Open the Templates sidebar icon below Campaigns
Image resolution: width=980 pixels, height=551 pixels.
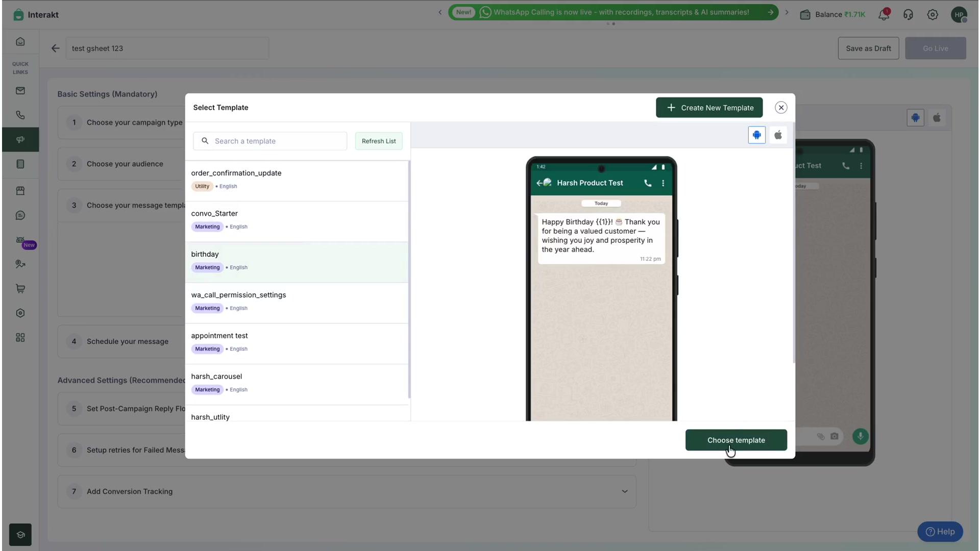pyautogui.click(x=20, y=164)
